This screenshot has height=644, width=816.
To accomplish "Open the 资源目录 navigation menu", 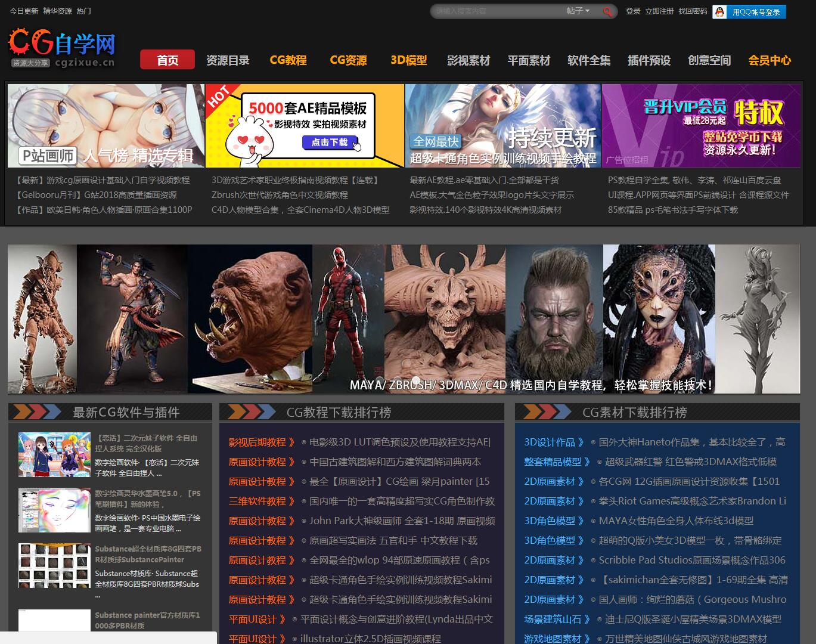I will pos(228,60).
